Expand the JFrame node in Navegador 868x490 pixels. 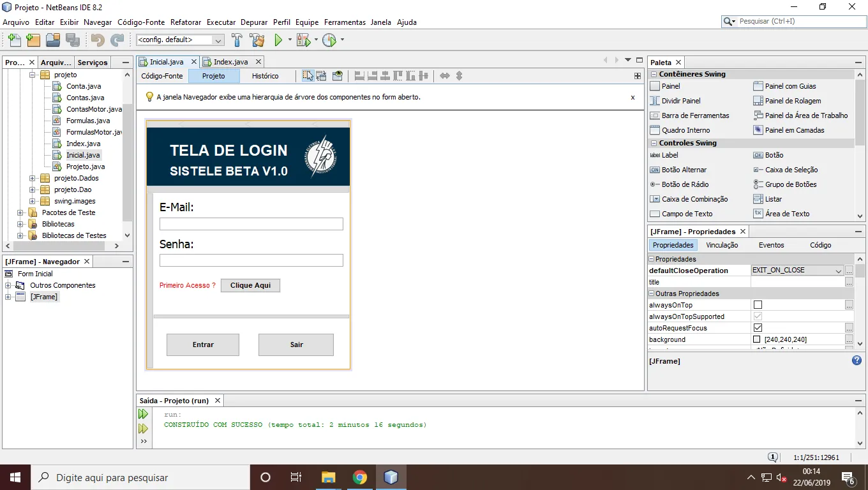tap(8, 297)
